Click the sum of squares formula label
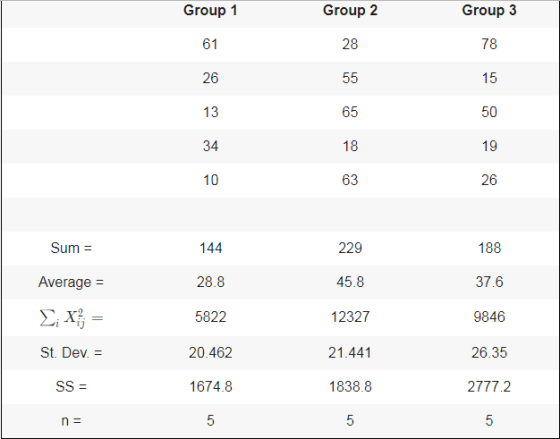 71,318
